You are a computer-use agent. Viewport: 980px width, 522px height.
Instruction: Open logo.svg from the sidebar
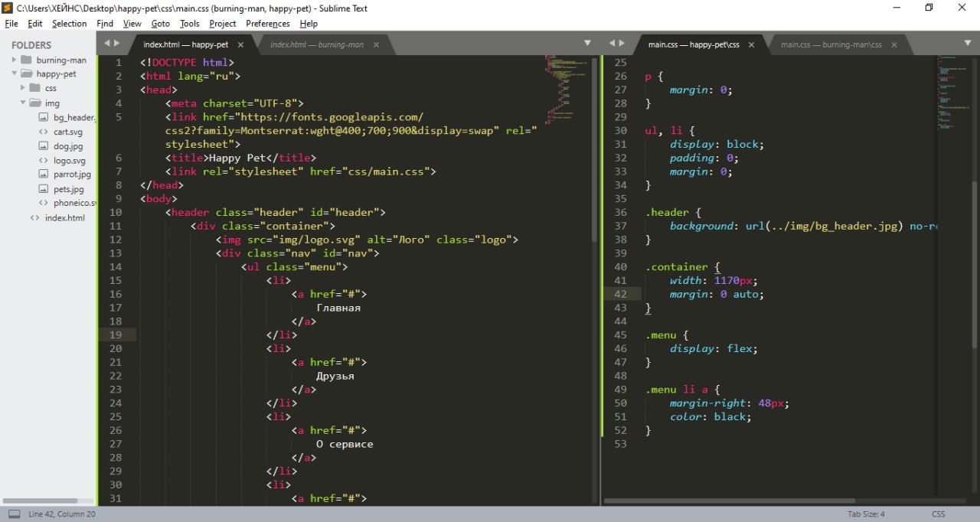coord(70,161)
